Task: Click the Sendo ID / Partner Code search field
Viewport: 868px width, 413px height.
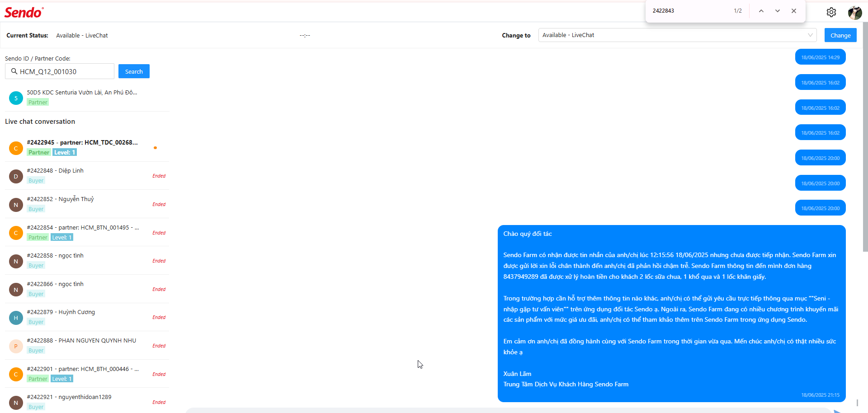Action: point(60,71)
